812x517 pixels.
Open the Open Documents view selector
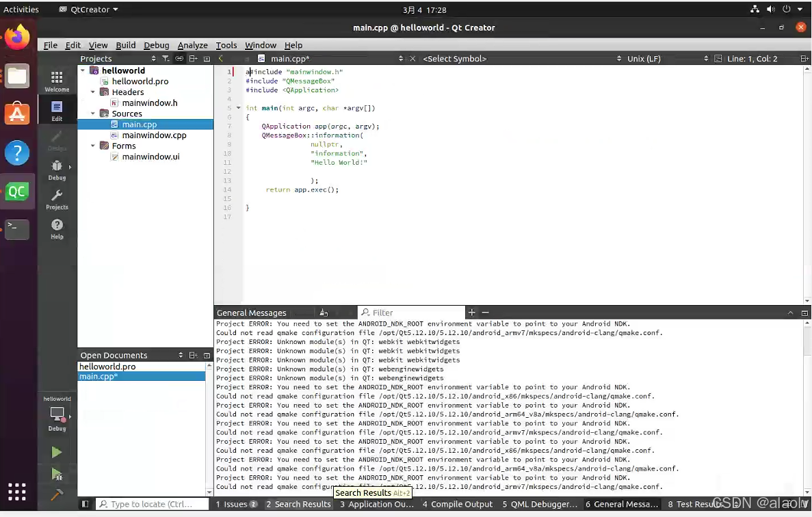coord(131,355)
